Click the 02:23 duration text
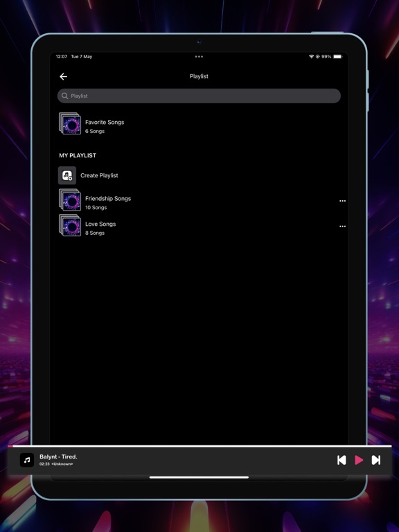This screenshot has height=532, width=399. point(44,464)
